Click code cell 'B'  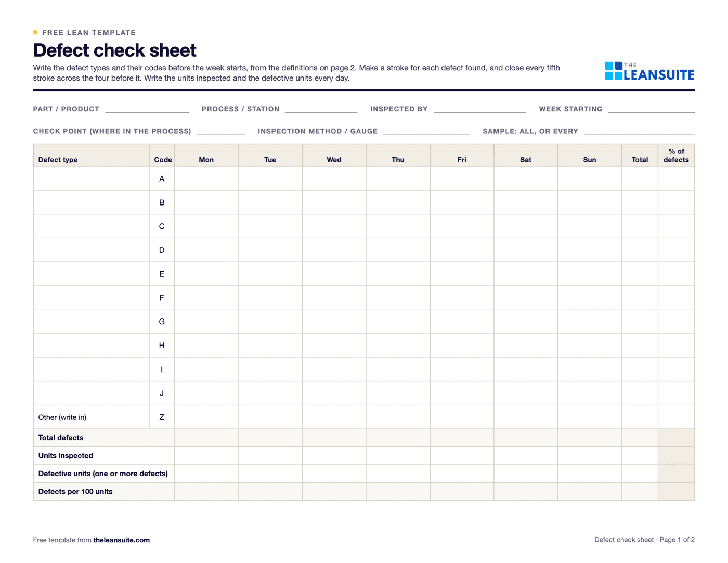point(162,202)
